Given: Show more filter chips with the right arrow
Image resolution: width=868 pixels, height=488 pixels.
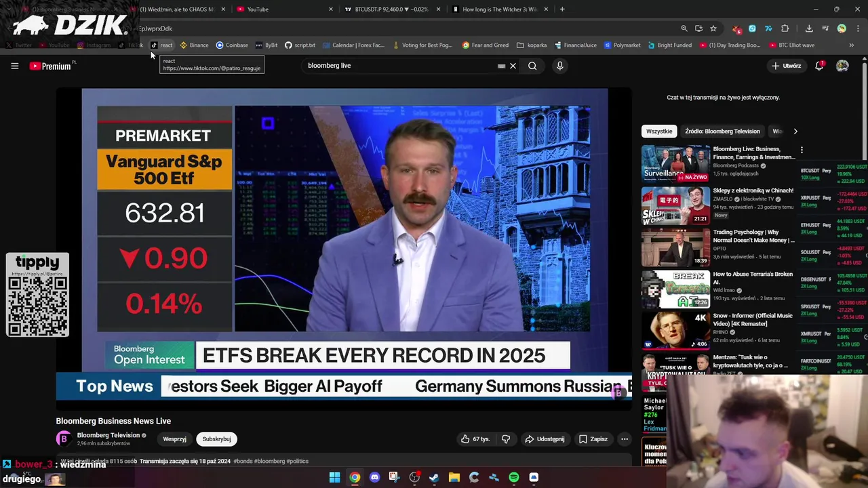Looking at the screenshot, I should point(795,131).
